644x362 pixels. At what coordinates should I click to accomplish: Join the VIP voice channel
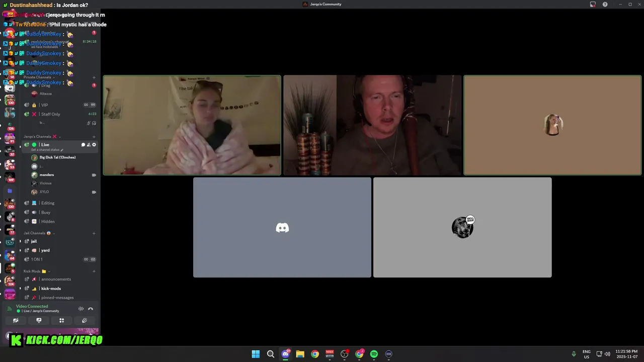[x=59, y=105]
